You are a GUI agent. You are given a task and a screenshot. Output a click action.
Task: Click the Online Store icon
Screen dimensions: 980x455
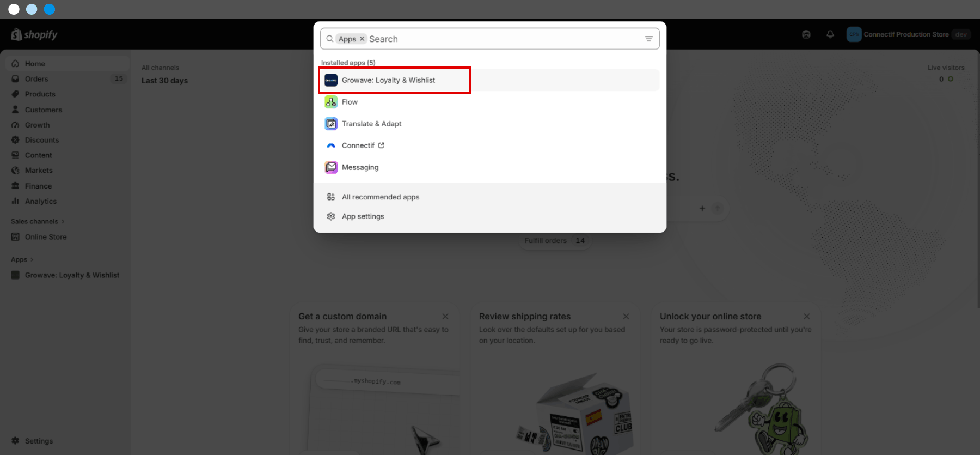click(15, 237)
